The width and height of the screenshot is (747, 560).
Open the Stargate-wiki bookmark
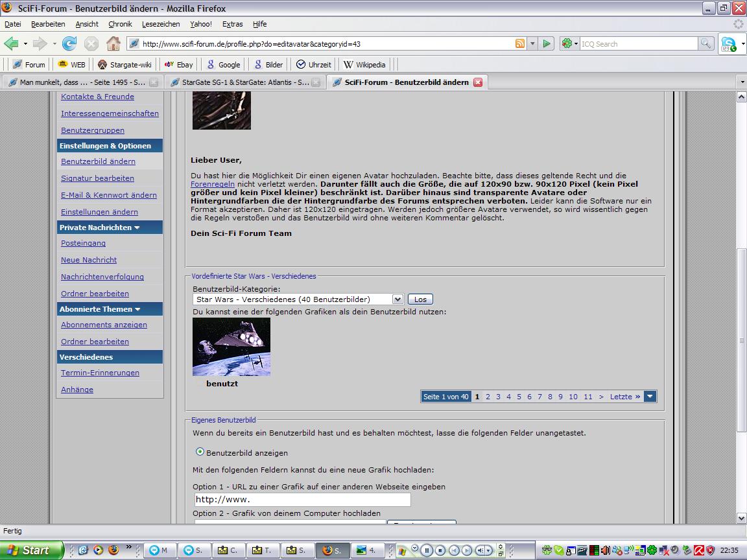124,64
